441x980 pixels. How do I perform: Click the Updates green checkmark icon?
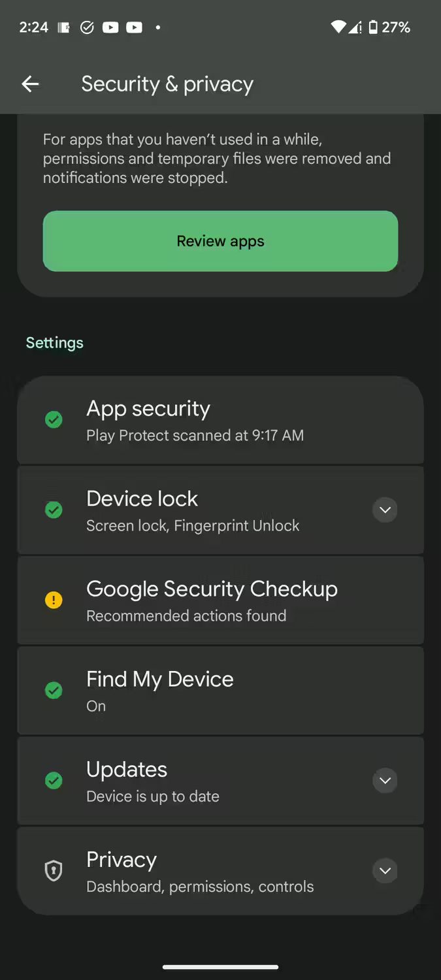54,780
